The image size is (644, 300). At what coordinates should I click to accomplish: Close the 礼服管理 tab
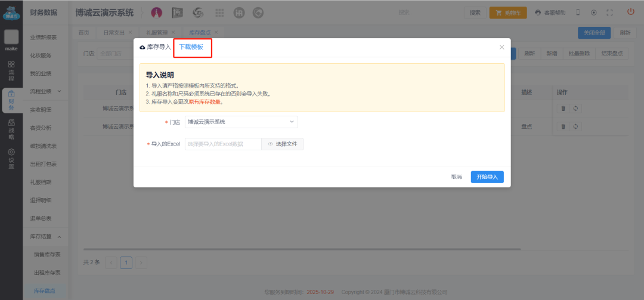coord(173,32)
